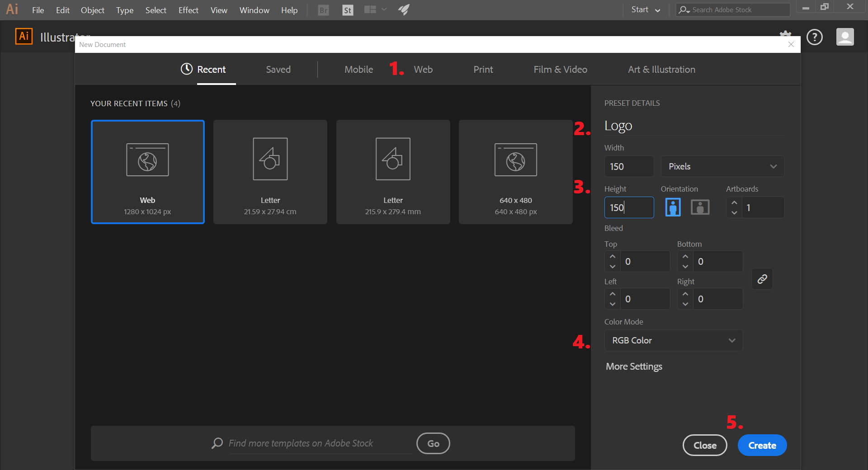Open the RGB Color mode dropdown
The height and width of the screenshot is (470, 868).
(x=674, y=340)
